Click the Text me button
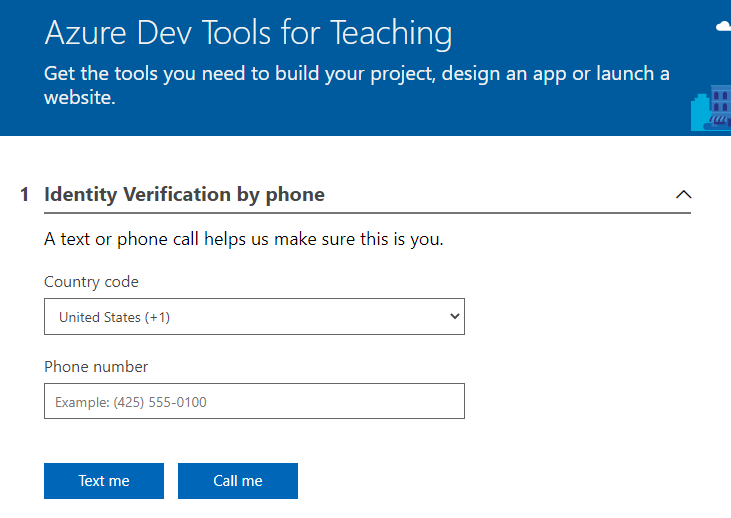Viewport: 731px width, 518px height. [104, 481]
